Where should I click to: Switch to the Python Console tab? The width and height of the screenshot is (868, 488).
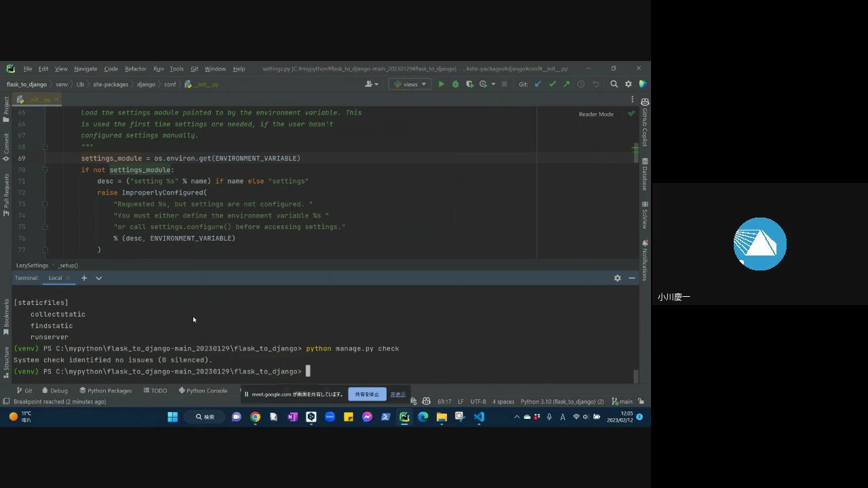click(203, 390)
